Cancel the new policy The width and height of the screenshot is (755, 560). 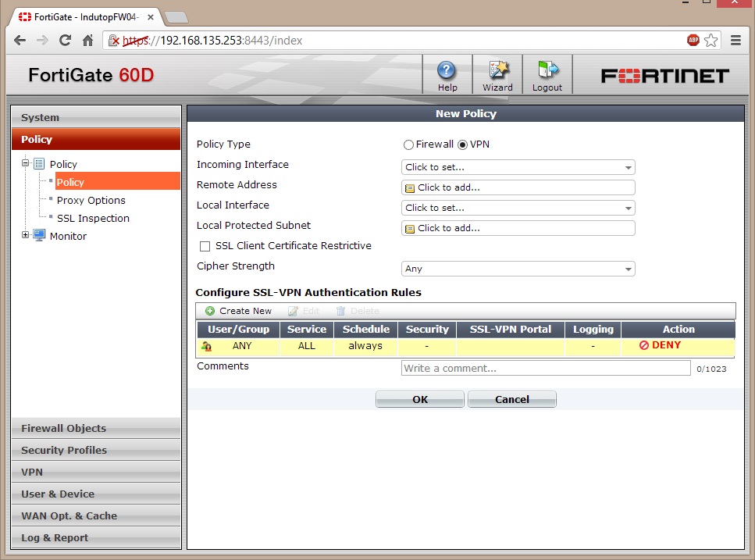[x=512, y=399]
